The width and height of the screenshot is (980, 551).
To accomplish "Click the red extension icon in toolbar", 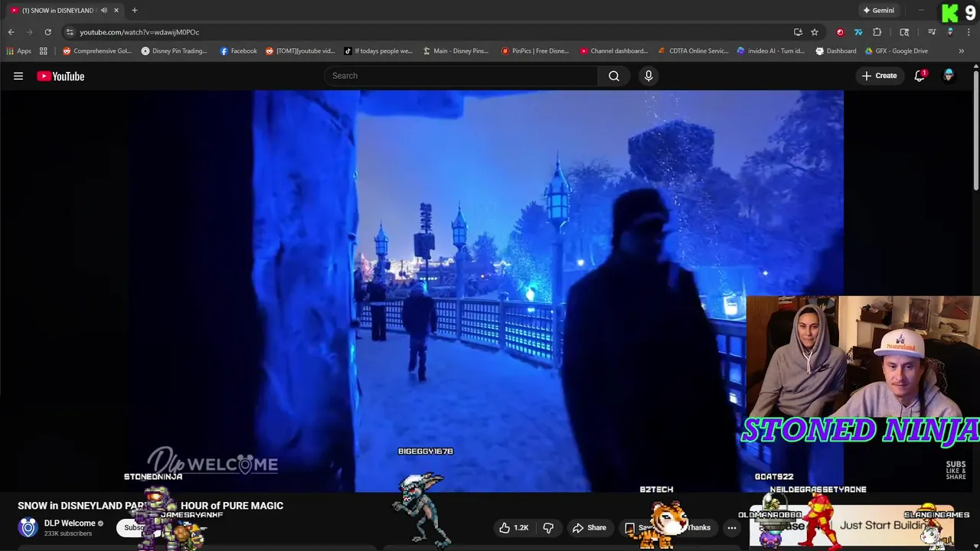I will point(840,32).
